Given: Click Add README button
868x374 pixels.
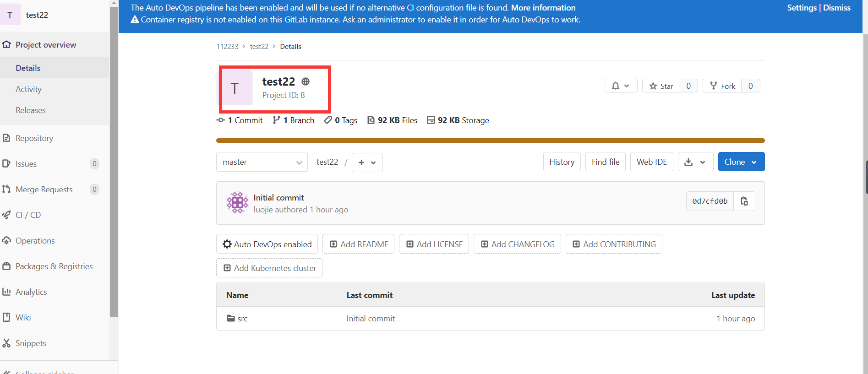Looking at the screenshot, I should point(358,244).
